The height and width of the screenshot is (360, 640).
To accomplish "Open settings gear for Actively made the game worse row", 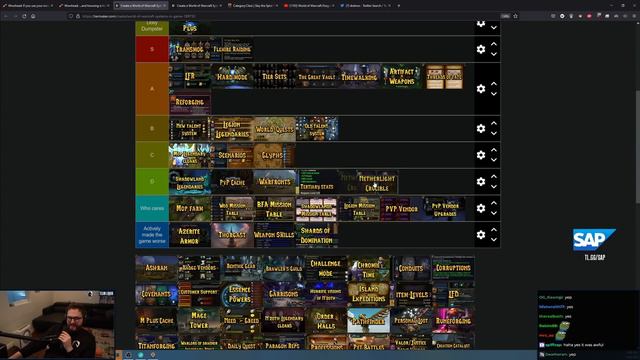I will click(481, 234).
